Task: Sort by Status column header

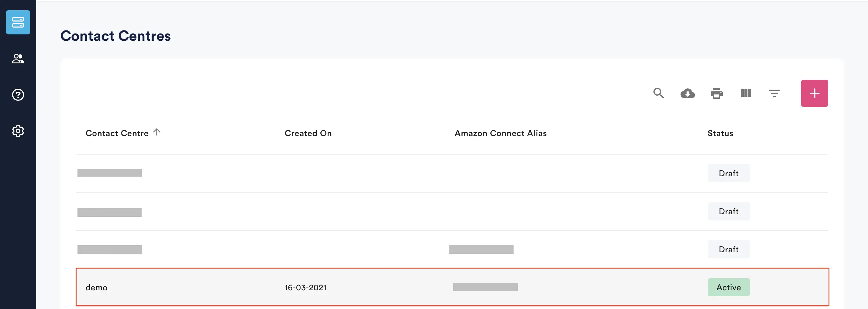Action: pos(720,133)
